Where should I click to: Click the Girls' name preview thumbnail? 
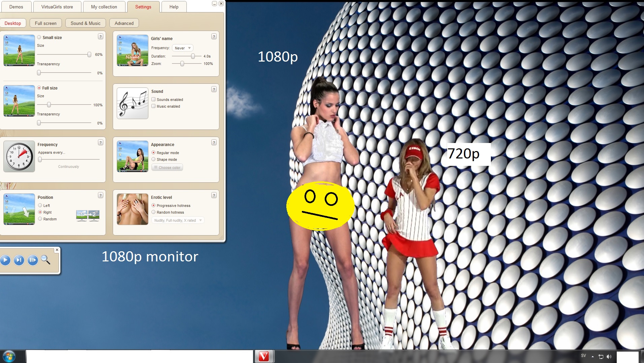click(x=133, y=50)
